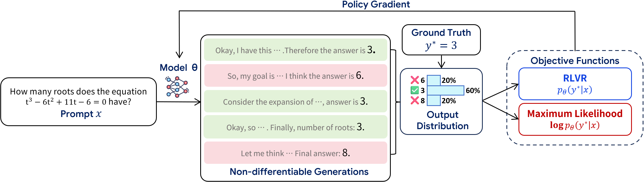The image size is (644, 182).
Task: Click the arrowhead pointing to Maximum Likelihood box
Action: pyautogui.click(x=515, y=117)
